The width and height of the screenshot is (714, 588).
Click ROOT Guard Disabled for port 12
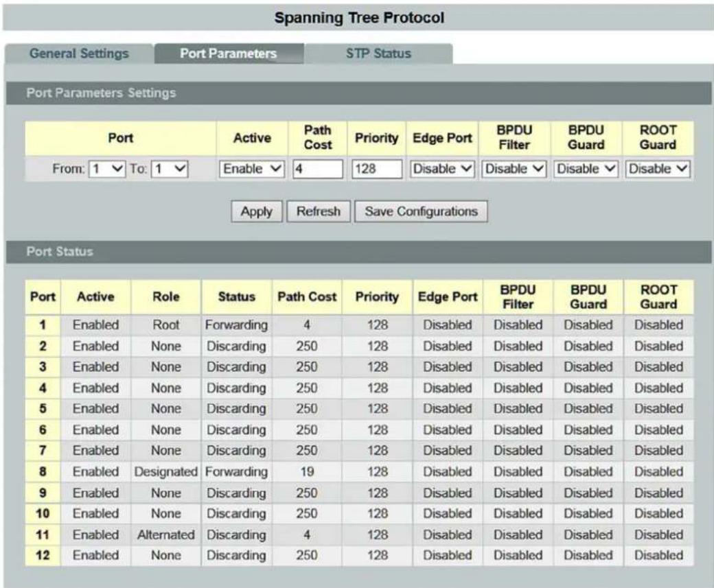point(658,555)
